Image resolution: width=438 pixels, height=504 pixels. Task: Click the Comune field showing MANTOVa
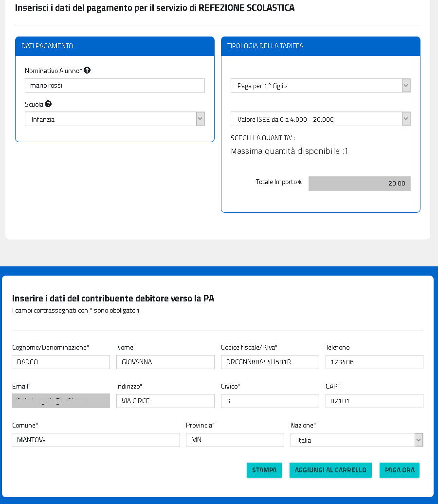point(96,440)
